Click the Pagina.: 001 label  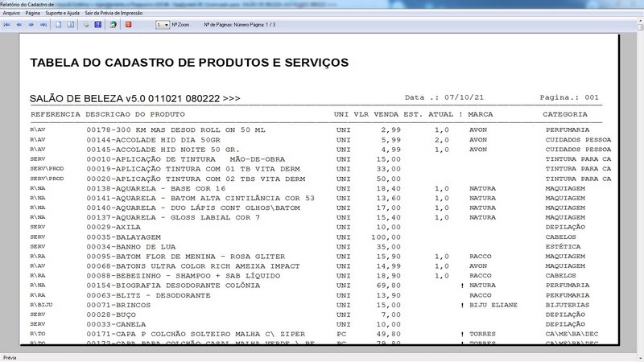(x=569, y=97)
